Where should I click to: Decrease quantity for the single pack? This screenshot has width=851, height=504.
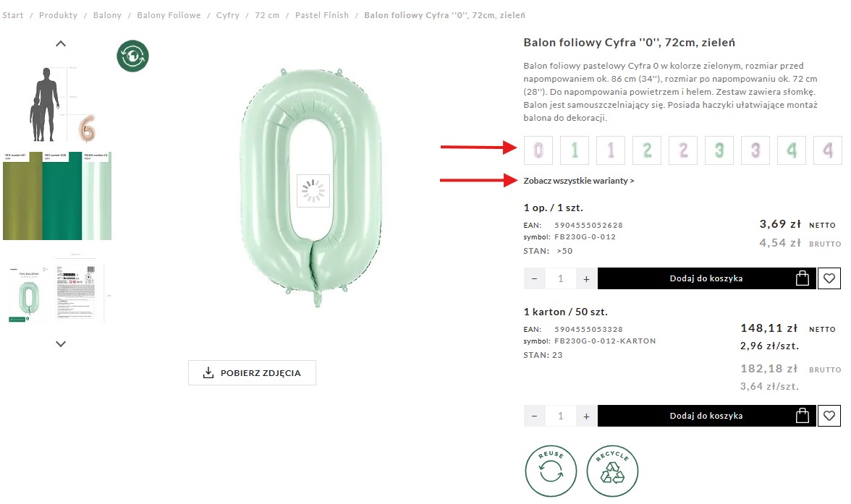pyautogui.click(x=534, y=278)
